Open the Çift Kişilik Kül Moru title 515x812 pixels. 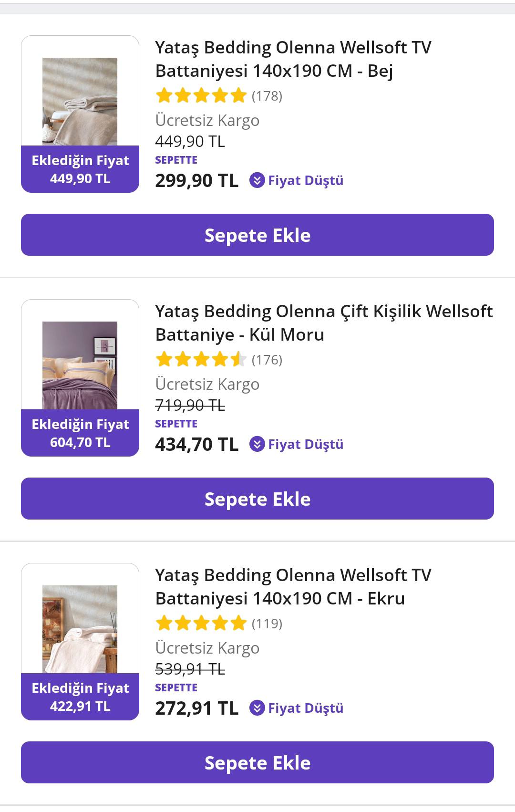[x=324, y=323]
